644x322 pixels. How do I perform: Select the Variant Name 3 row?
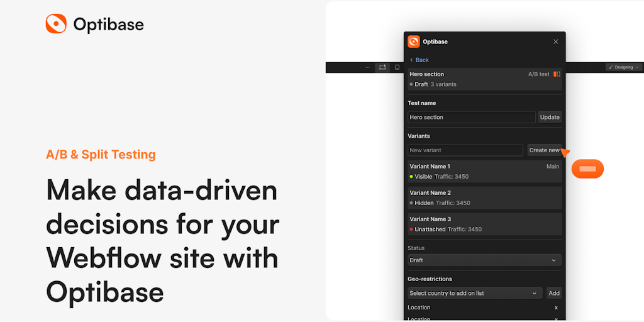(485, 224)
